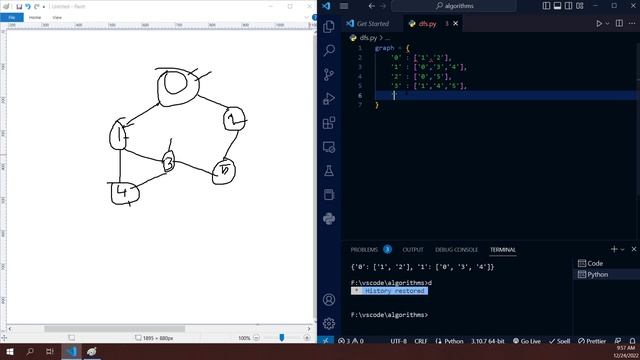Screen dimensions: 640x360
Task: Open the Testing flask view
Action: [329, 171]
